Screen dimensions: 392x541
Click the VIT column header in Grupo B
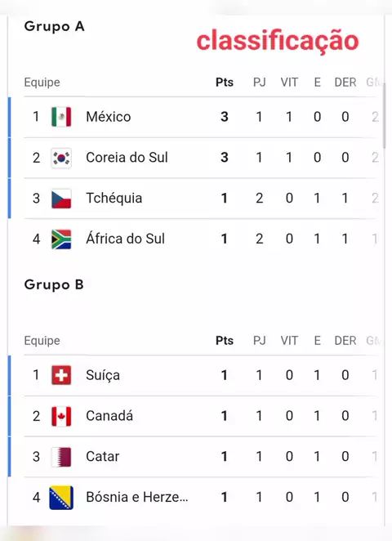[289, 341]
